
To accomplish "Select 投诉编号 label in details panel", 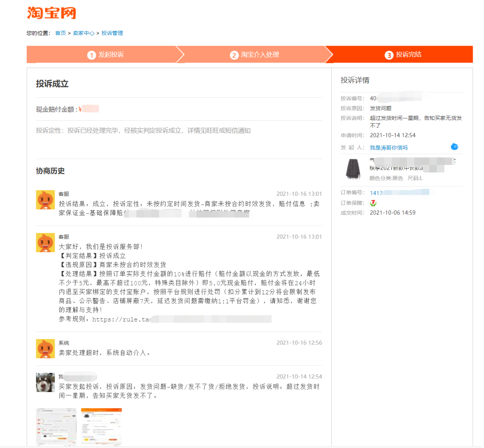I will click(353, 99).
